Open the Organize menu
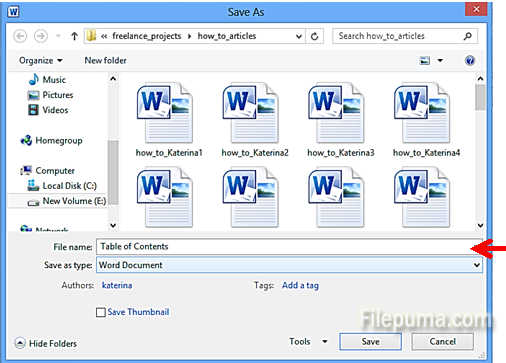 pos(40,60)
